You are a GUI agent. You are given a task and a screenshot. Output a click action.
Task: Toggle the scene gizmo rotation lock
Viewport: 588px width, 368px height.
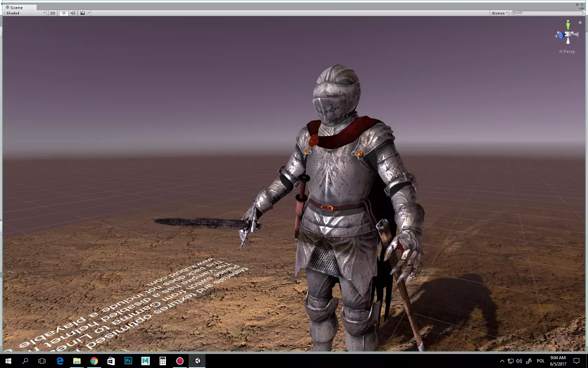click(x=580, y=22)
